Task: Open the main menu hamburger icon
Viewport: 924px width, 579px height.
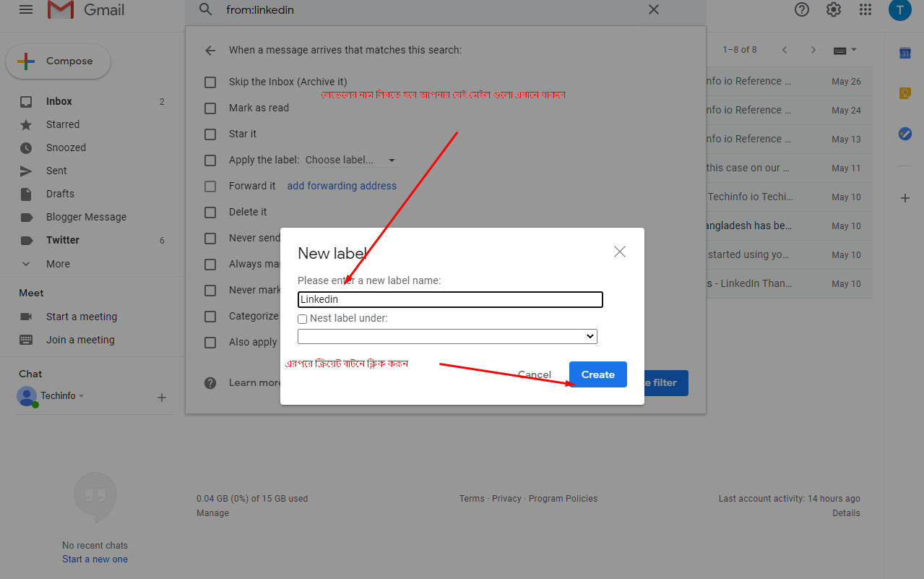Action: 26,9
